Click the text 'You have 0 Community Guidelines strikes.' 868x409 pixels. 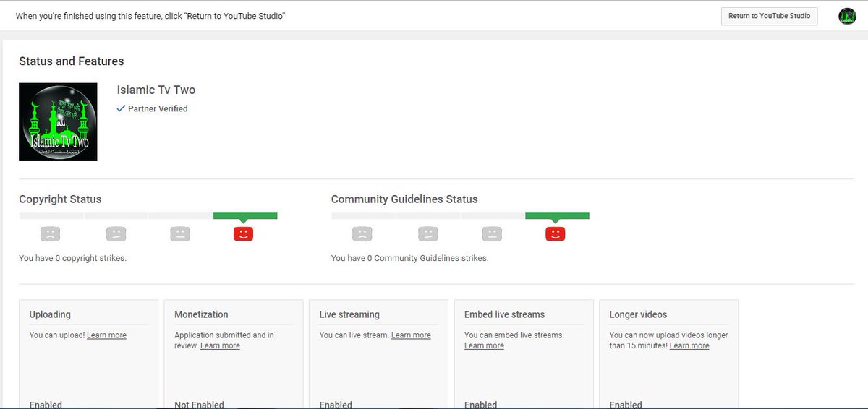click(409, 258)
